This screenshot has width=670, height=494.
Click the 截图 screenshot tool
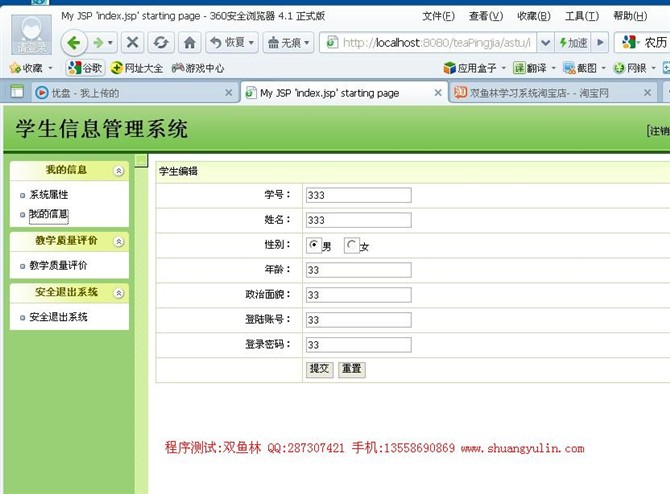coord(580,68)
